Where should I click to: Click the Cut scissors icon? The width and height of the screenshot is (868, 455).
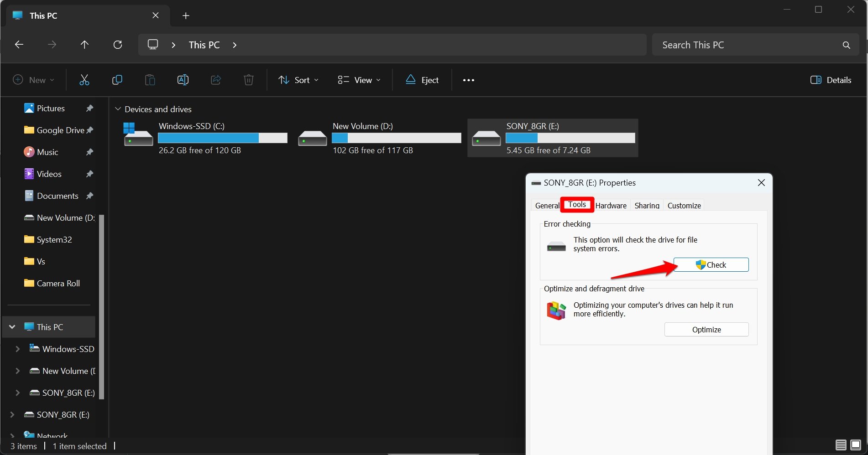[x=84, y=80]
